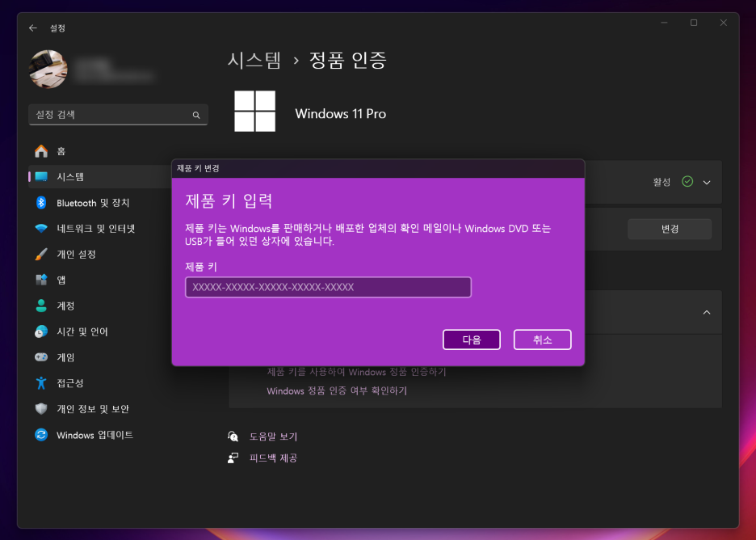Click 취소 in product key dialog
756x540 pixels.
coord(543,340)
